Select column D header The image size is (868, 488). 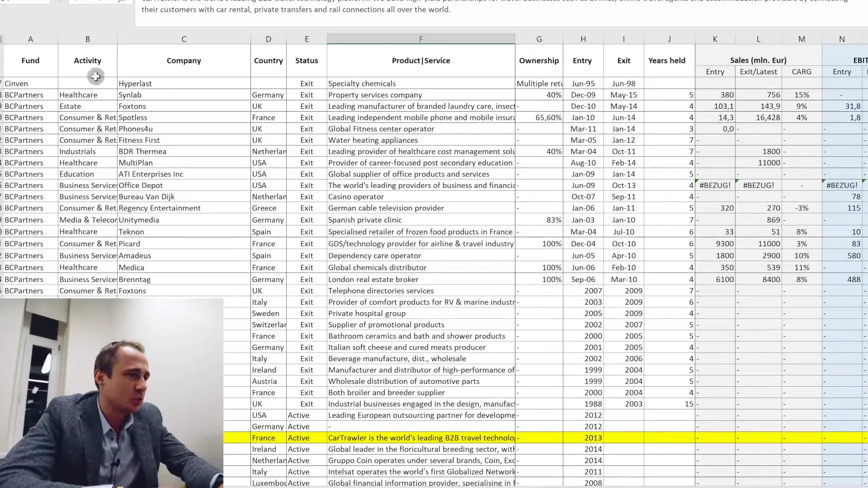268,39
